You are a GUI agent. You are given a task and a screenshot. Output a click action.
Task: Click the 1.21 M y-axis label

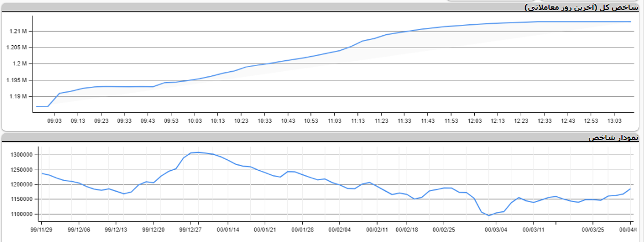tap(19, 31)
